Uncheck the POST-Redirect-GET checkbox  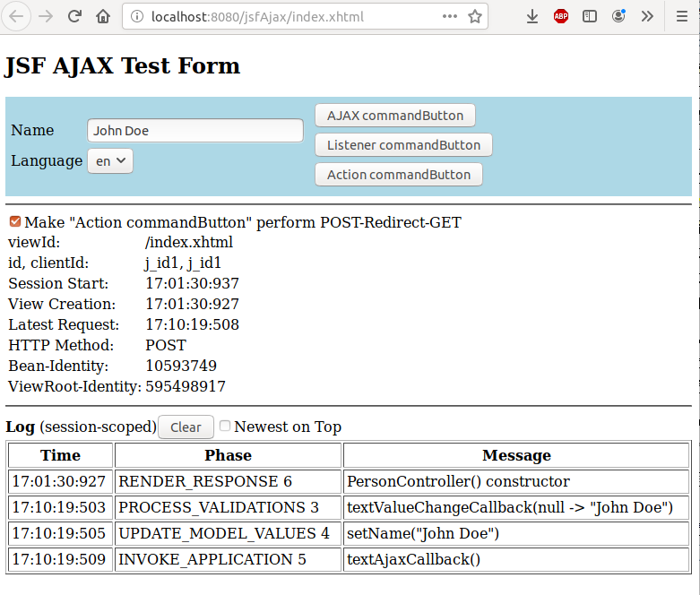pos(15,221)
